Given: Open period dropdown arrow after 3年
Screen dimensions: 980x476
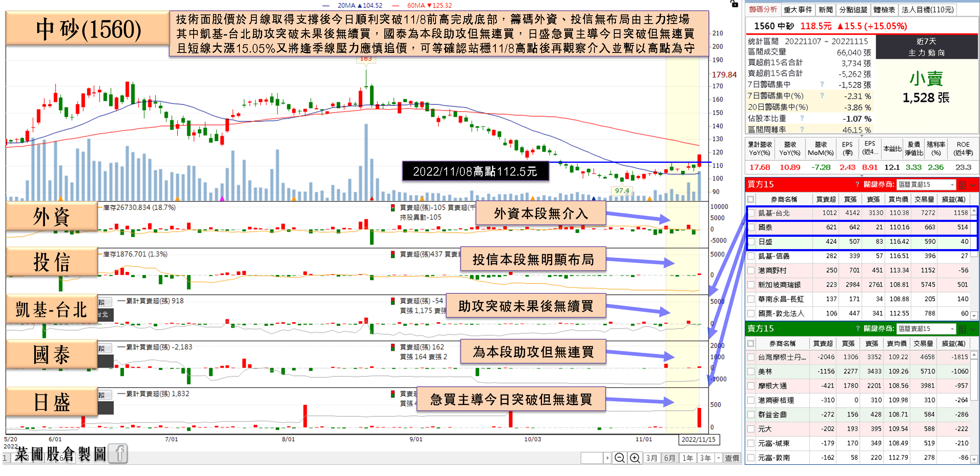Looking at the screenshot, I should tap(718, 458).
